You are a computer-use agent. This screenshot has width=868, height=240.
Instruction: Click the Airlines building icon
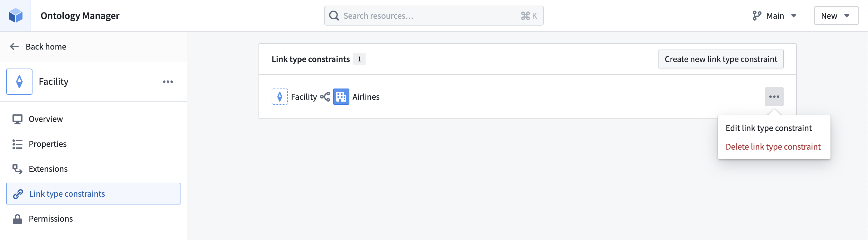[341, 97]
